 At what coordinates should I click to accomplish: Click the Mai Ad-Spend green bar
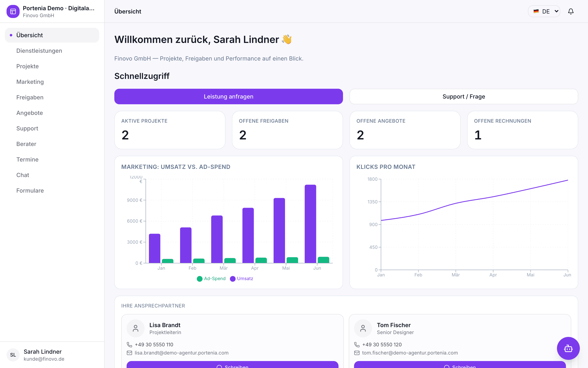[x=292, y=260]
